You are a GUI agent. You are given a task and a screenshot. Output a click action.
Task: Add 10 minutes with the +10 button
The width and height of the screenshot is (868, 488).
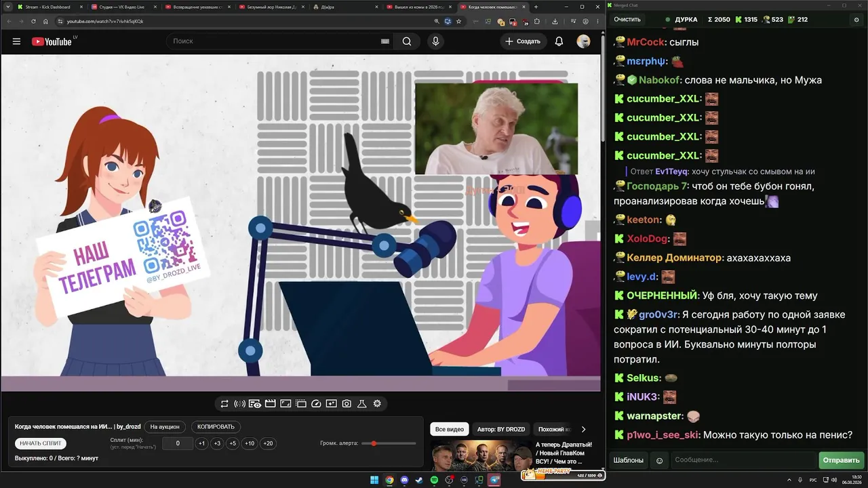point(250,443)
